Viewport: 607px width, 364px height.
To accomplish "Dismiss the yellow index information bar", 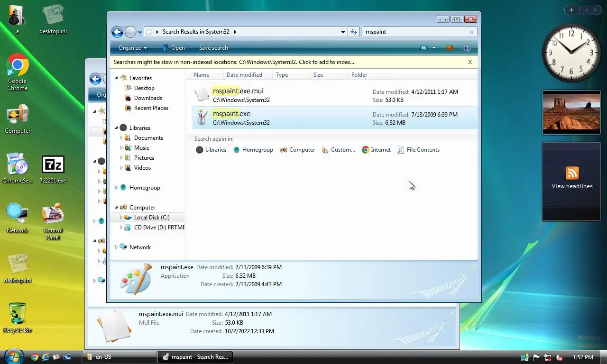I will 470,62.
